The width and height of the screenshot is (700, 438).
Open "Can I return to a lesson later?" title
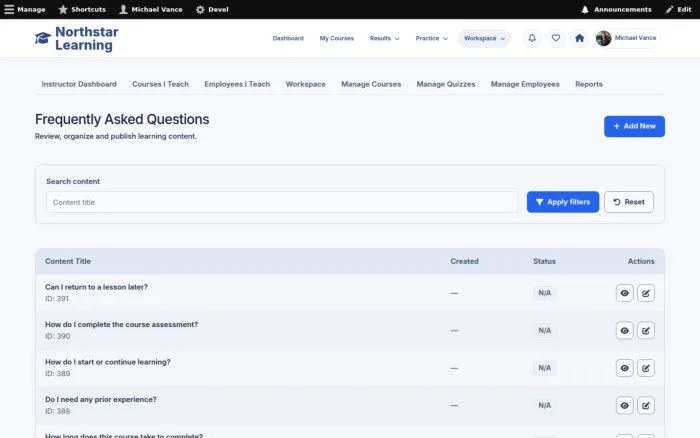[96, 287]
